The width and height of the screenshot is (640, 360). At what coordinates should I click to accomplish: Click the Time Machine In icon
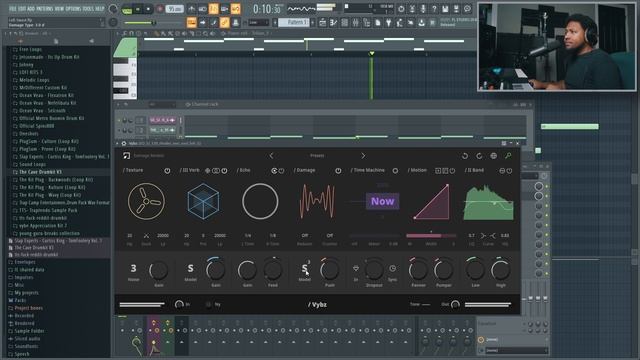(356, 269)
